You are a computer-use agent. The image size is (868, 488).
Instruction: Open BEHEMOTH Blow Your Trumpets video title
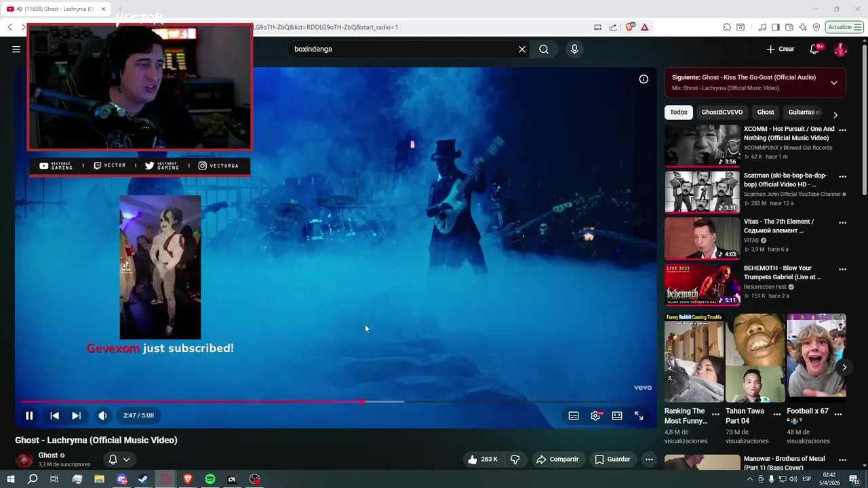(783, 272)
